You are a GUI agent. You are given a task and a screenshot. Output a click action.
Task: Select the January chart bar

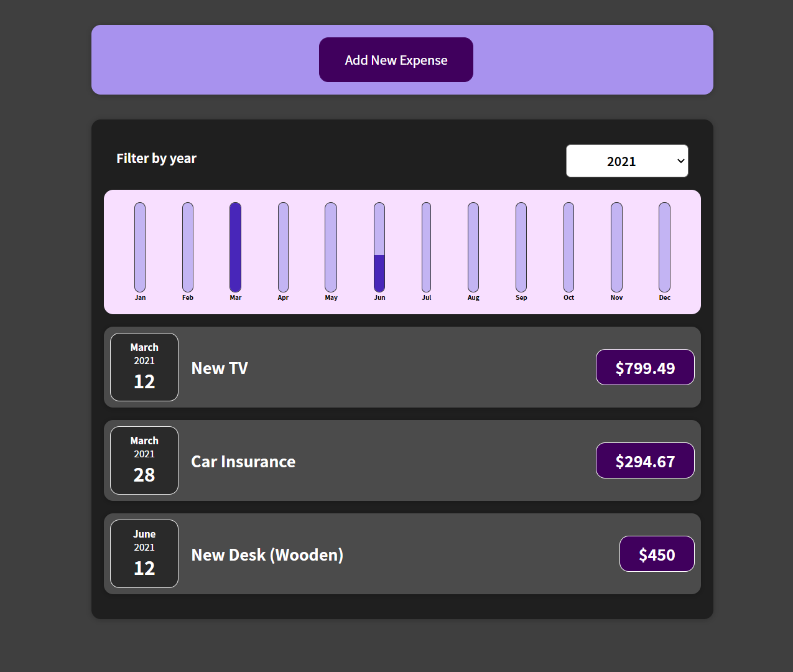point(139,246)
